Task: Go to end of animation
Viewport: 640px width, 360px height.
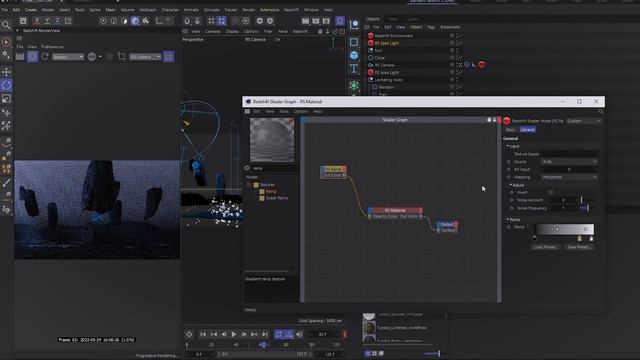Action: pos(265,334)
